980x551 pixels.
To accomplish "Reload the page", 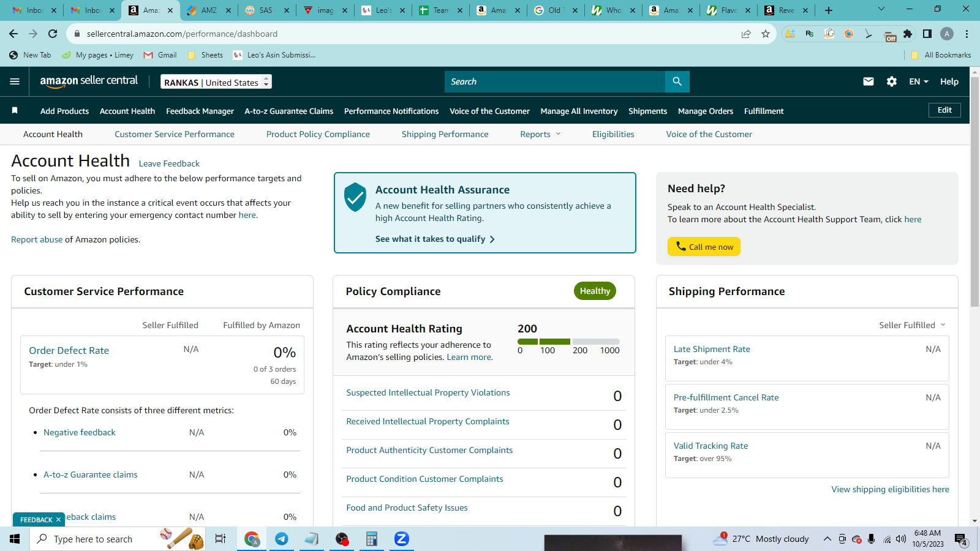I will point(53,34).
